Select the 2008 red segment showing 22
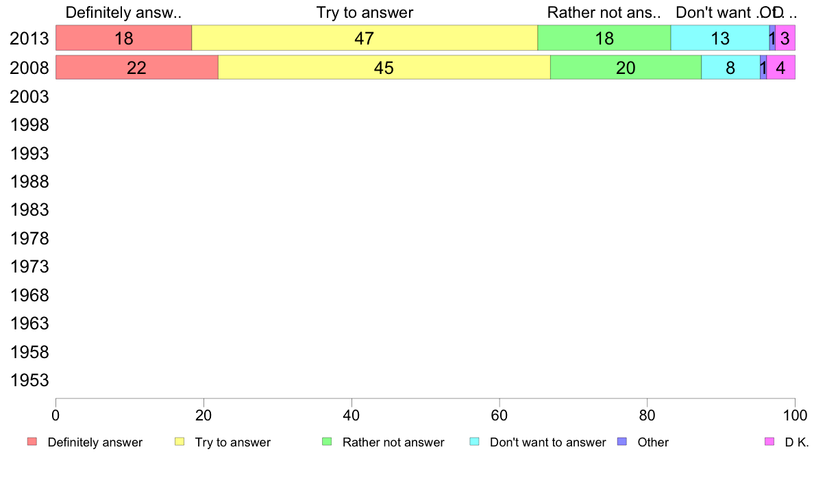The height and width of the screenshot is (504, 814). point(137,68)
